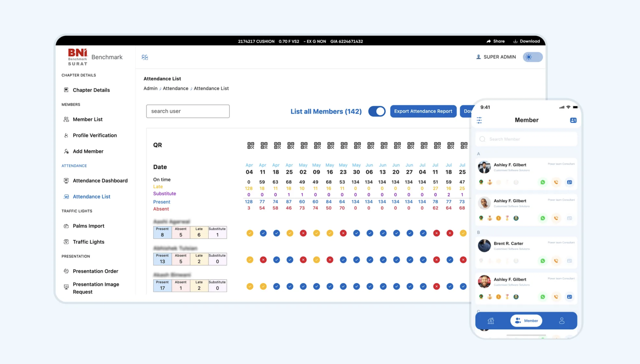
Task: Tap profile icon in mobile bottom bar
Action: coord(562,320)
